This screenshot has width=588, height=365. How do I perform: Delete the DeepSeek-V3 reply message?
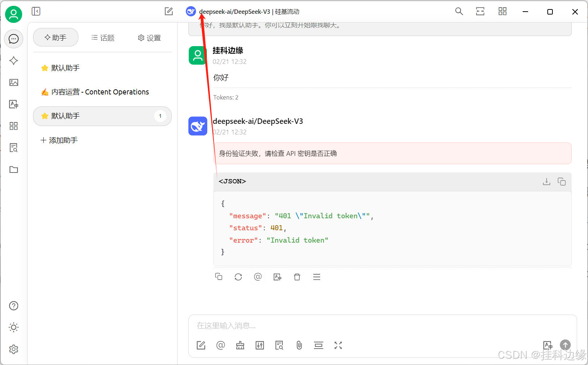[297, 277]
